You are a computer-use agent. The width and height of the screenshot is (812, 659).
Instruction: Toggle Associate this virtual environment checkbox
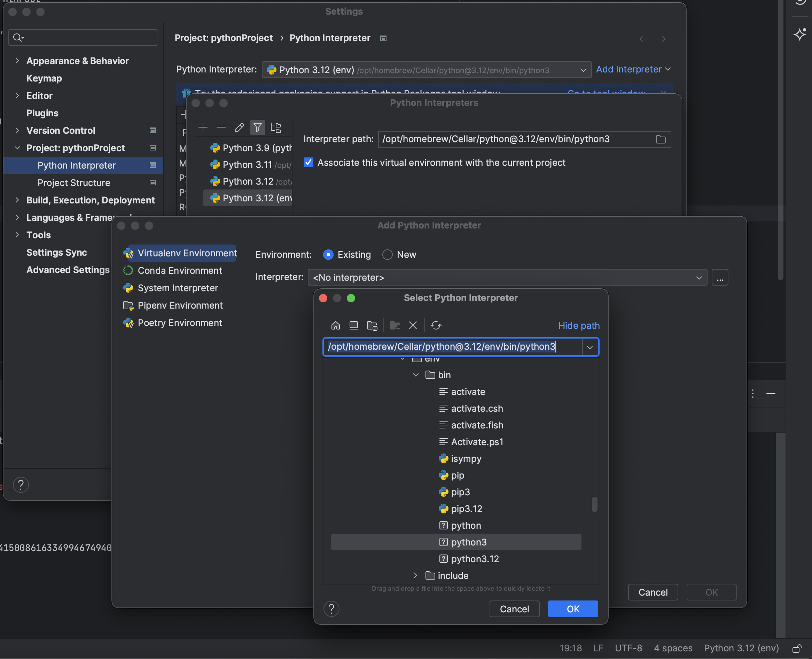[x=309, y=162]
